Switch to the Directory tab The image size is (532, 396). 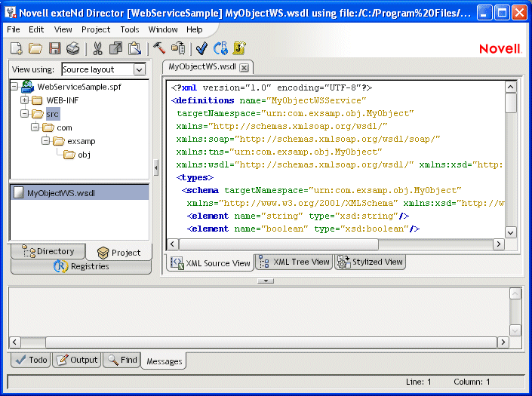click(x=48, y=251)
